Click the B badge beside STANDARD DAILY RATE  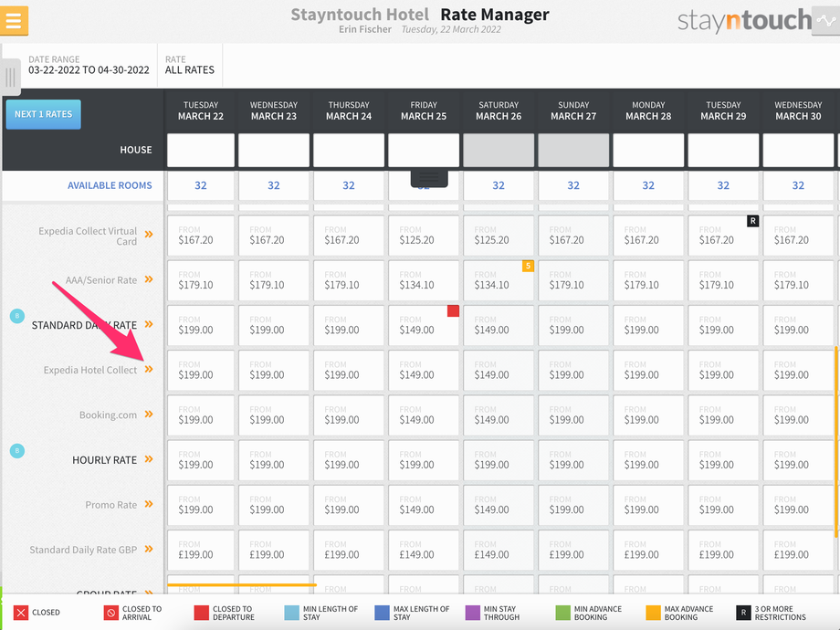click(x=17, y=316)
